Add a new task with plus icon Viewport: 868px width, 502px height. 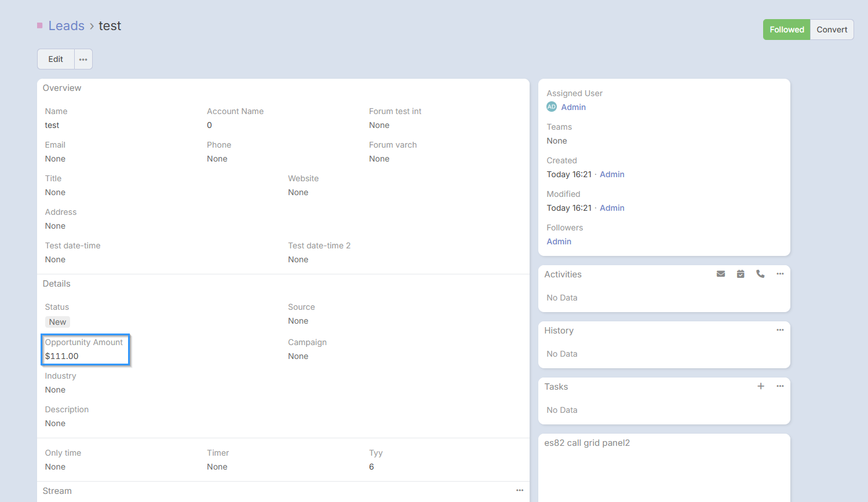point(760,386)
